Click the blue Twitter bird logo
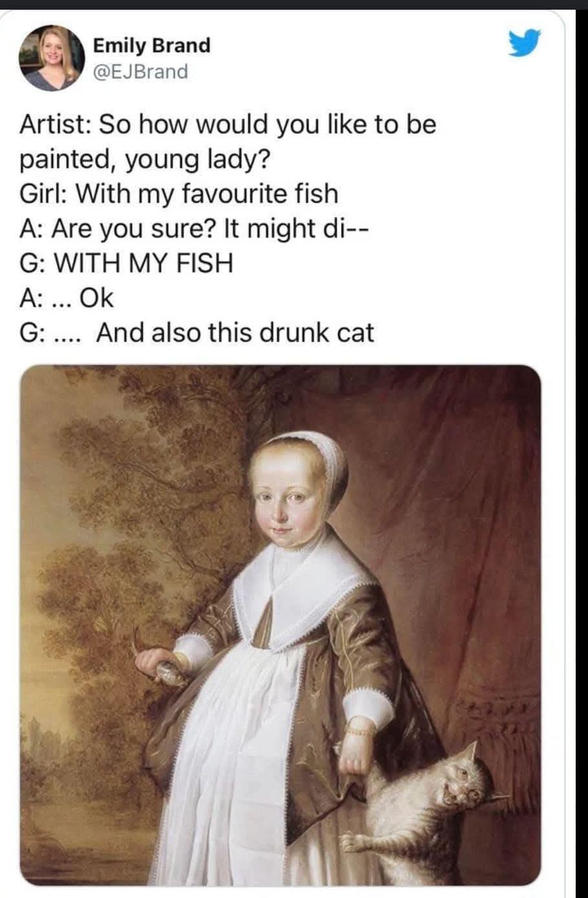 523,43
